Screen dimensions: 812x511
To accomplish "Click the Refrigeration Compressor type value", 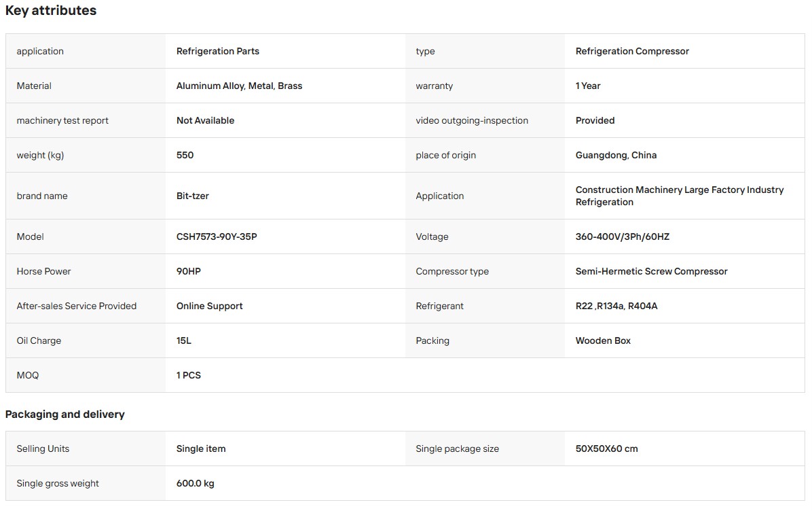I will pyautogui.click(x=632, y=51).
